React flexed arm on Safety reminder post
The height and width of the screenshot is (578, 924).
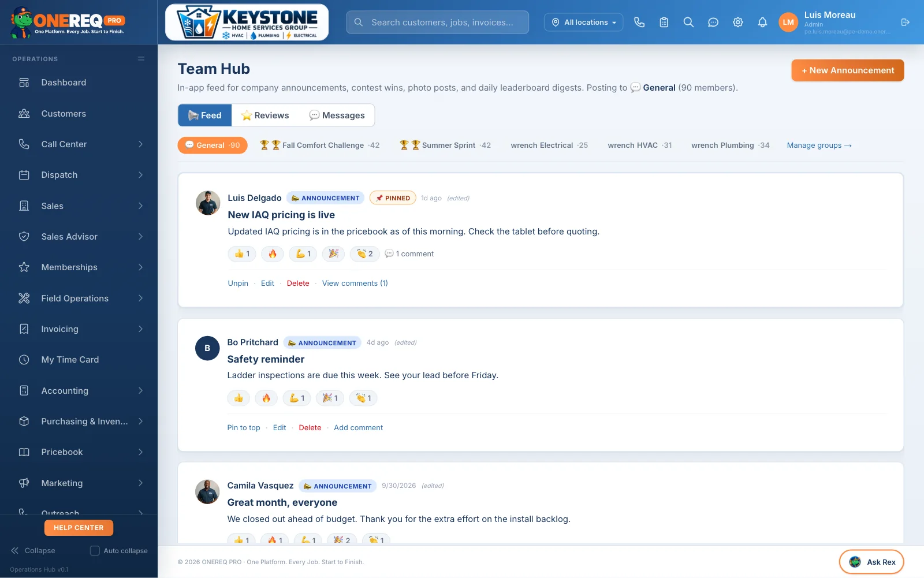(297, 398)
